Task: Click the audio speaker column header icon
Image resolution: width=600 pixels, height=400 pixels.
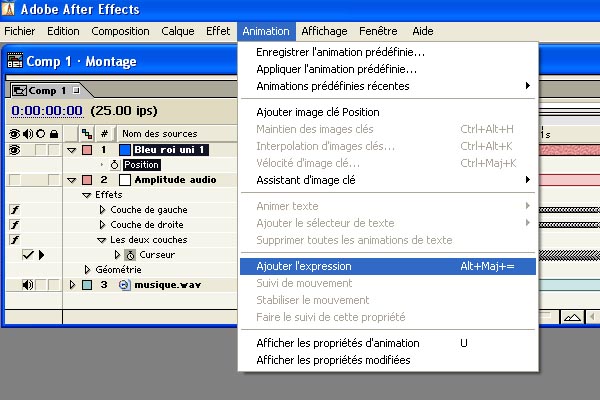Action: click(x=28, y=134)
